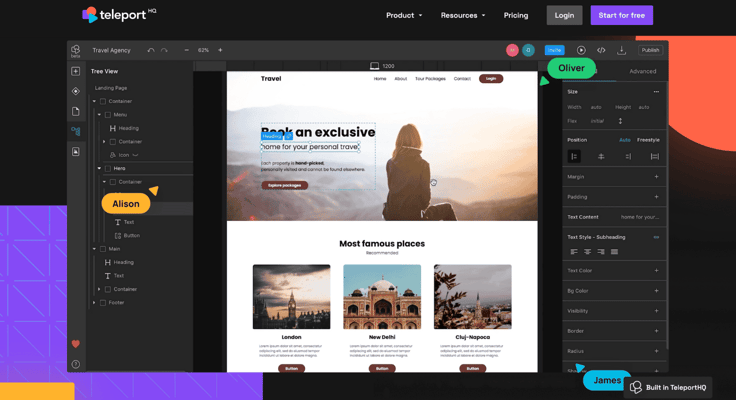Click the pages sidebar icon
Screen dimensions: 736x400
[76, 111]
